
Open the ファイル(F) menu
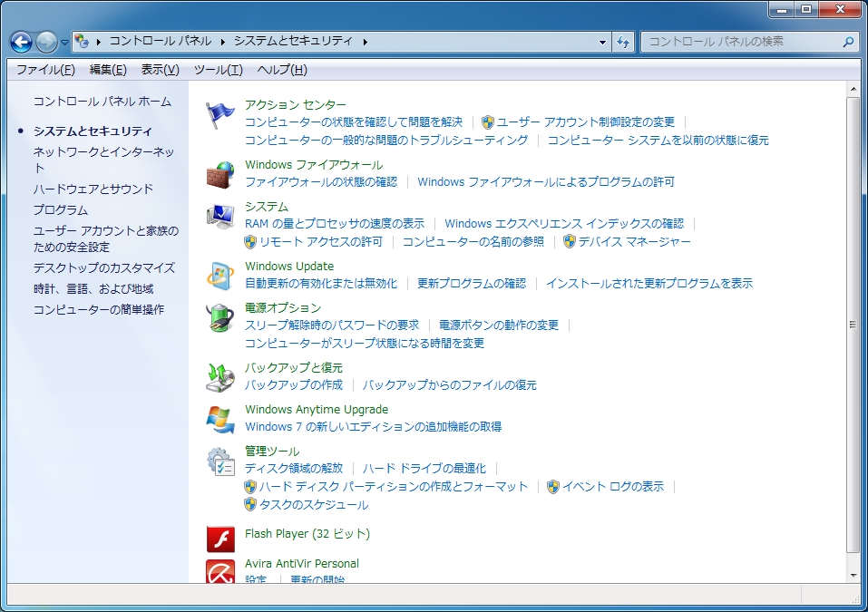45,70
